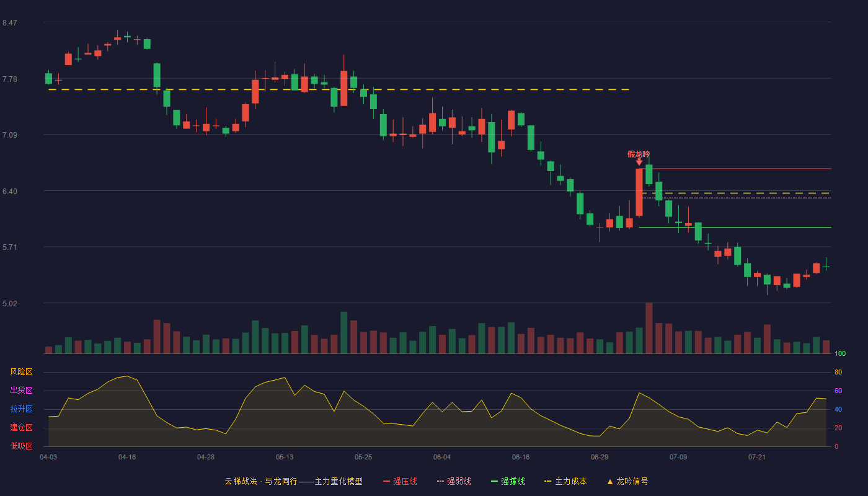This screenshot has width=868, height=496.
Task: Click the 20 indicator scale label
Action: (838, 428)
